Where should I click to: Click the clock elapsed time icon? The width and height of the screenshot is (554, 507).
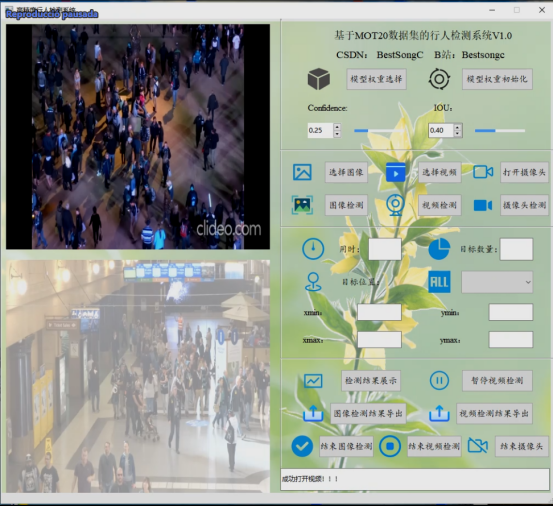pos(313,249)
